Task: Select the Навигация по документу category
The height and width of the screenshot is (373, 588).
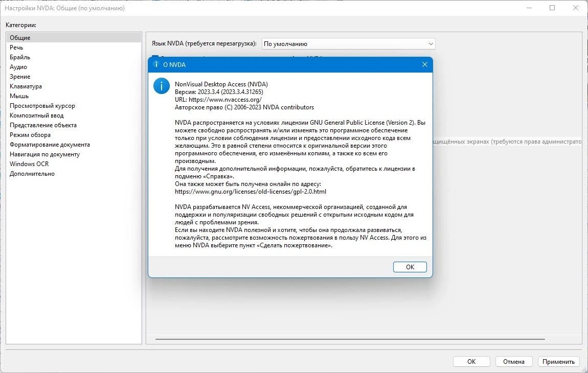Action: pyautogui.click(x=74, y=154)
